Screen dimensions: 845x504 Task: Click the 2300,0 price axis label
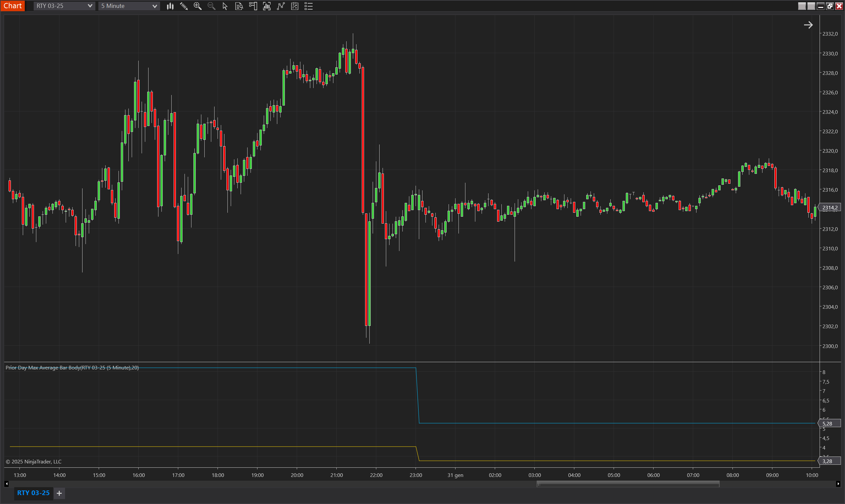pyautogui.click(x=830, y=346)
